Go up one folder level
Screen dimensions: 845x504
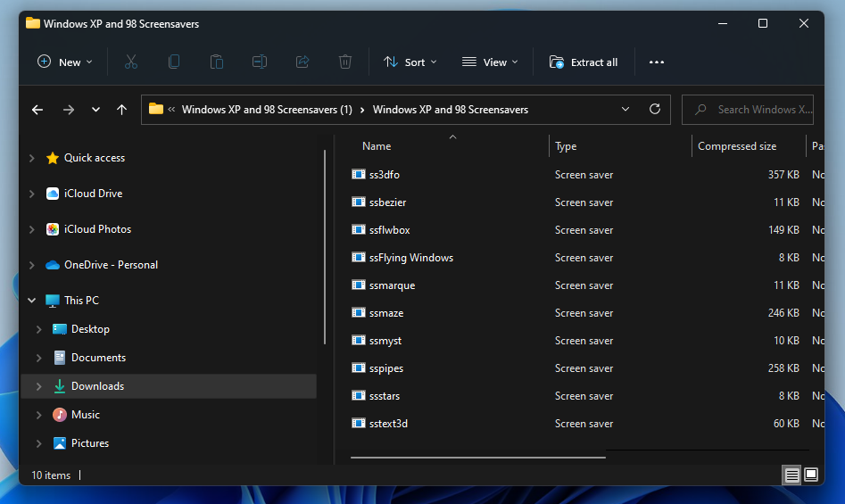122,110
